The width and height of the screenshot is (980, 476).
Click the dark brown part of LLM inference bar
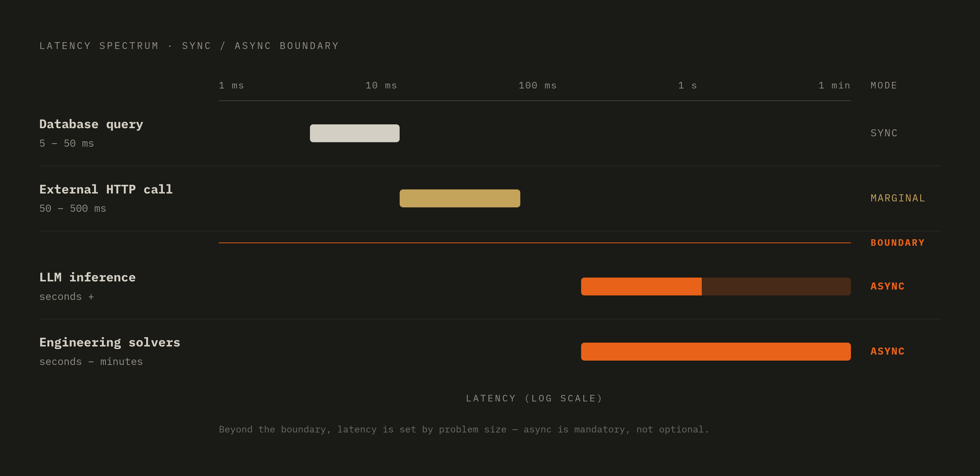(x=776, y=286)
